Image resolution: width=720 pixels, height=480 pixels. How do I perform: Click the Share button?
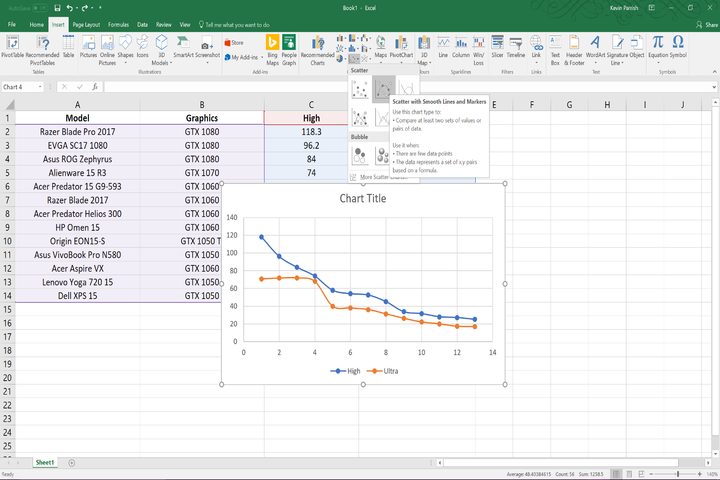pos(707,25)
